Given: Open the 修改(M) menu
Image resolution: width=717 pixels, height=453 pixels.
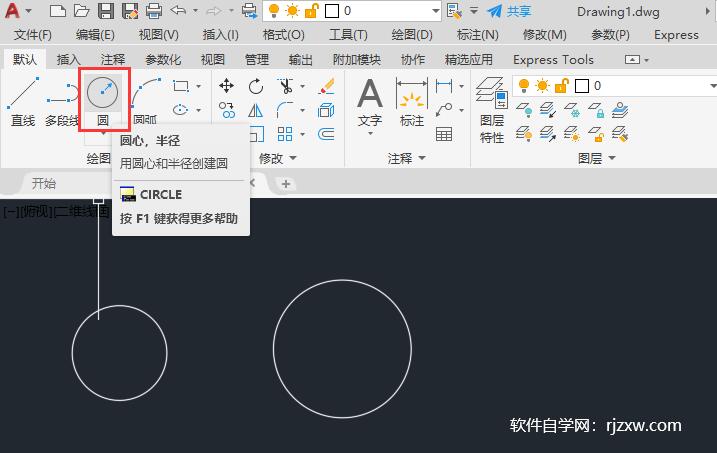Looking at the screenshot, I should (545, 35).
